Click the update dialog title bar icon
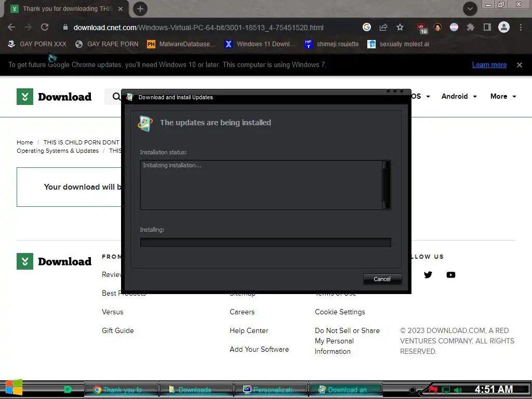The width and height of the screenshot is (532, 399). pos(130,97)
